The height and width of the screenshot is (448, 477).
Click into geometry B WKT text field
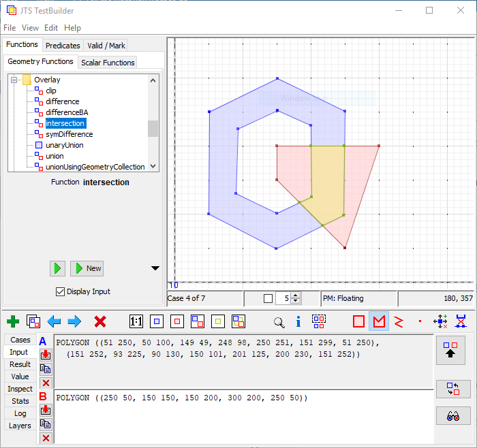pos(244,417)
